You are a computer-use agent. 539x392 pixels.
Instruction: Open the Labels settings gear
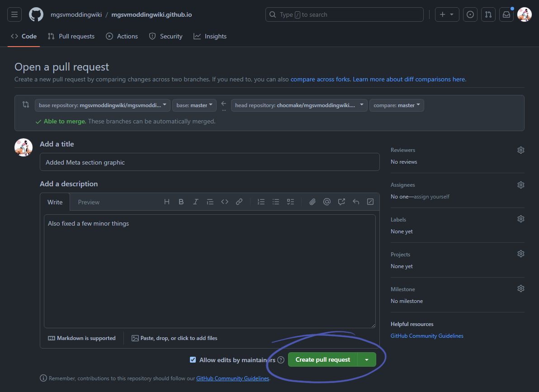[x=520, y=219]
